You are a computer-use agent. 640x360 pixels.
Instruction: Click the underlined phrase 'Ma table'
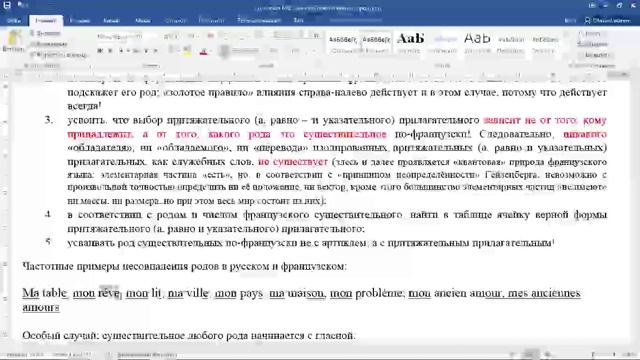coord(44,293)
